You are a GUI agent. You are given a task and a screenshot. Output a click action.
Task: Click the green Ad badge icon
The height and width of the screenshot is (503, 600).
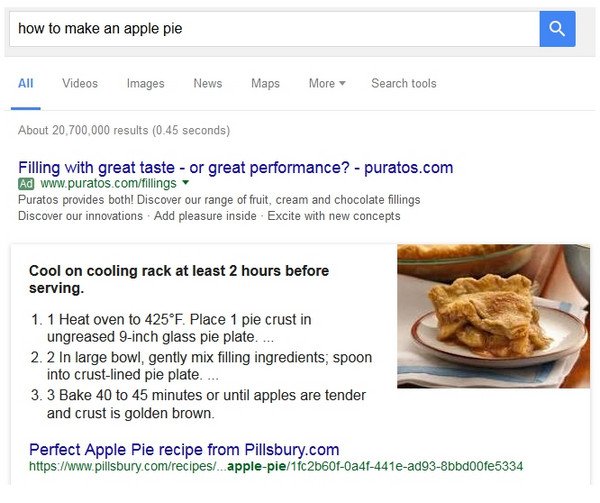[x=26, y=184]
